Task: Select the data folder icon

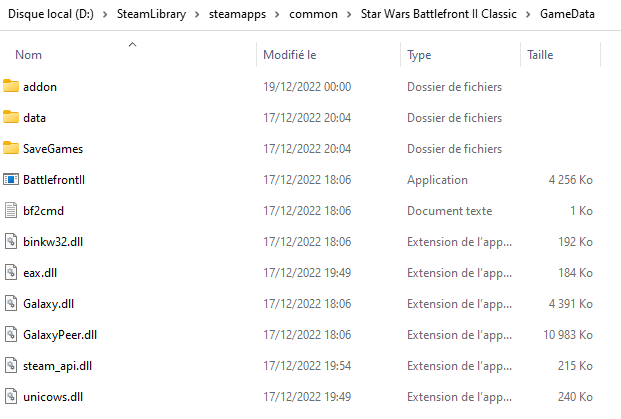Action: click(11, 118)
